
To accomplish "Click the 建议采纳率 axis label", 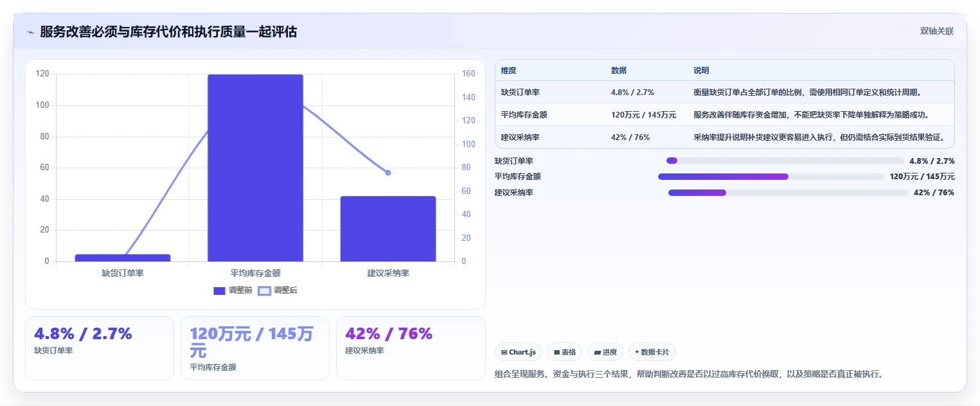I will [388, 273].
